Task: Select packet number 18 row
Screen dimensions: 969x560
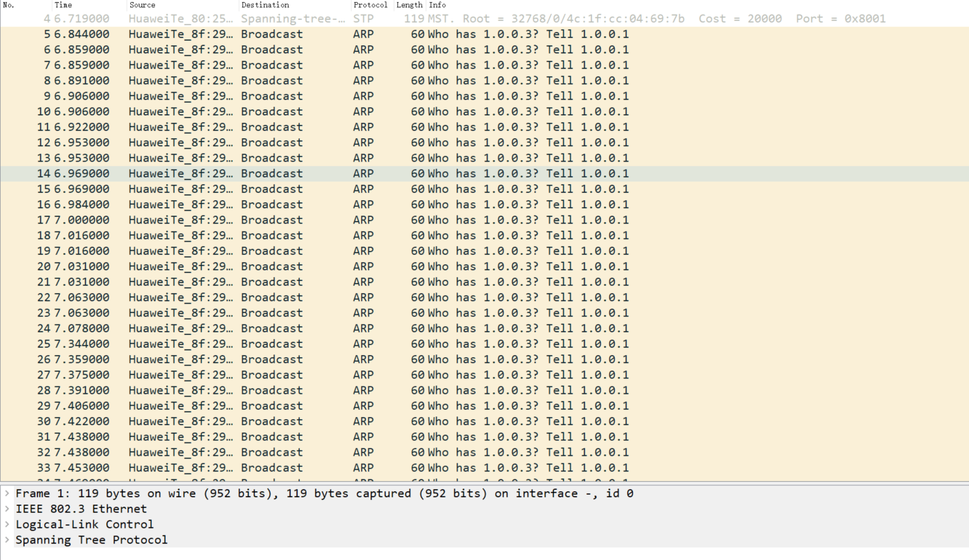Action: (484, 235)
